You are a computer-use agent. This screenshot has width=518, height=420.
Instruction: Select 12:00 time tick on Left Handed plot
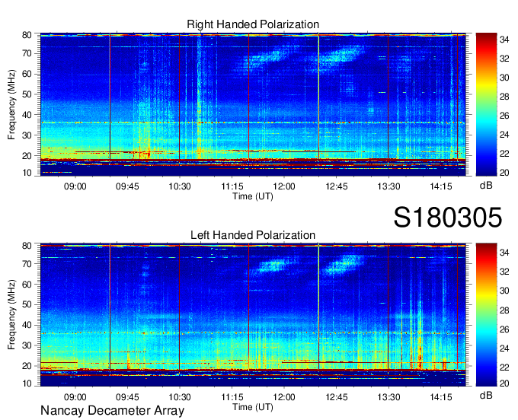(284, 397)
